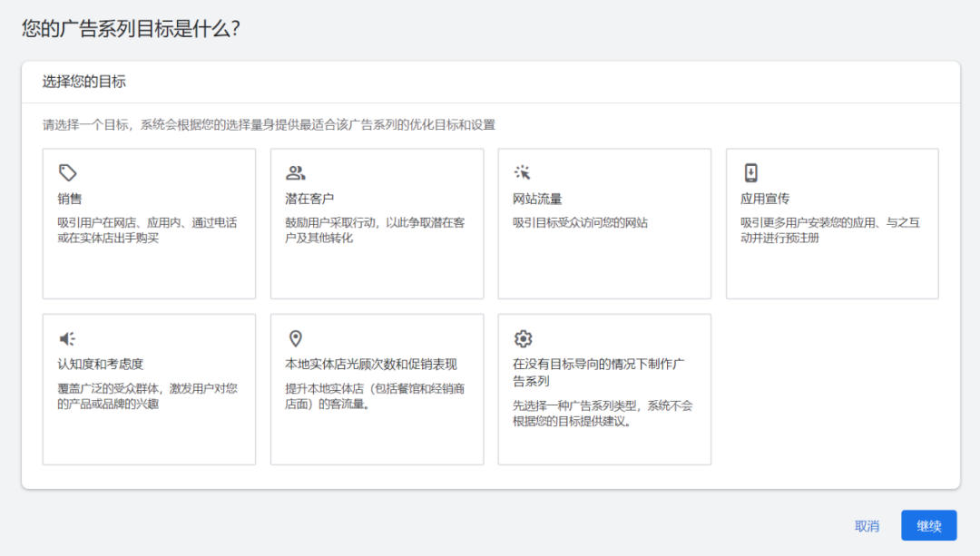Click the 选择您的目标 section header
This screenshot has height=556, width=980.
83,82
